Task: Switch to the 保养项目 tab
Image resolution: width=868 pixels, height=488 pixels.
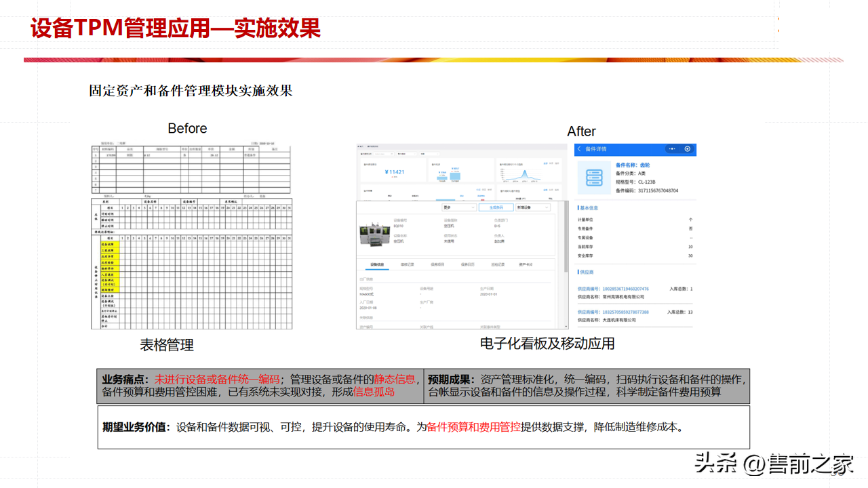Action: [x=437, y=264]
